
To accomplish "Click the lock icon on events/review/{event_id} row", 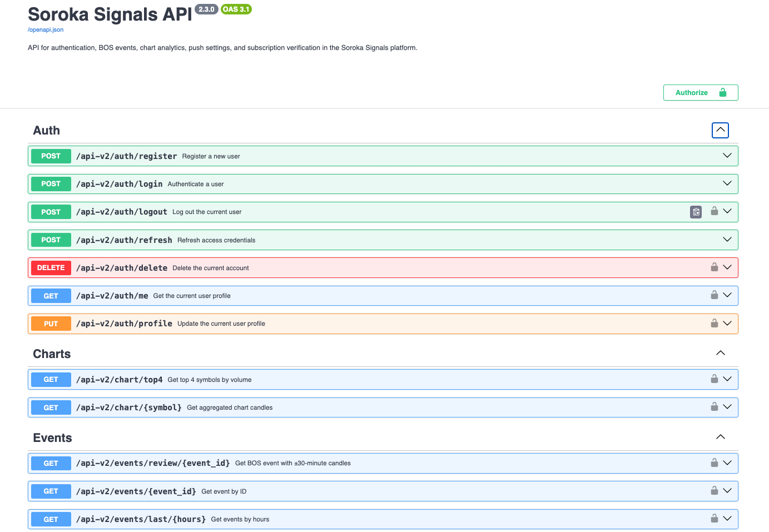I will pos(715,463).
